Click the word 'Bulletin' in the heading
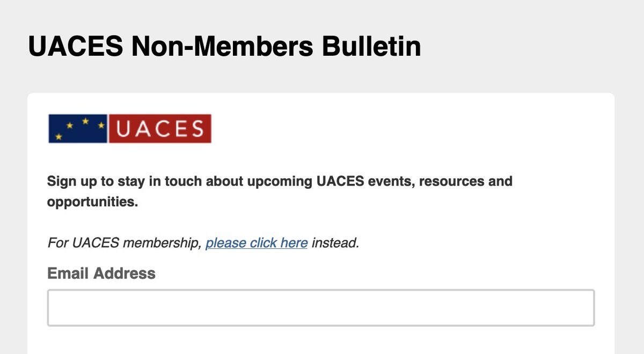 point(371,46)
